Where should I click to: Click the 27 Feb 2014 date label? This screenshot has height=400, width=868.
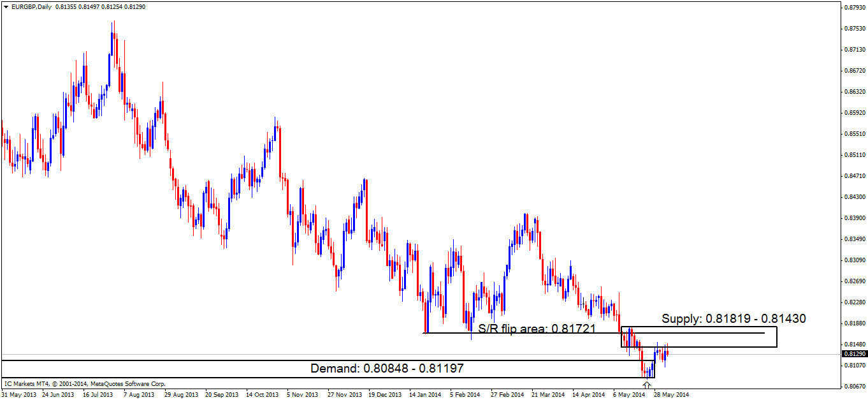(507, 395)
